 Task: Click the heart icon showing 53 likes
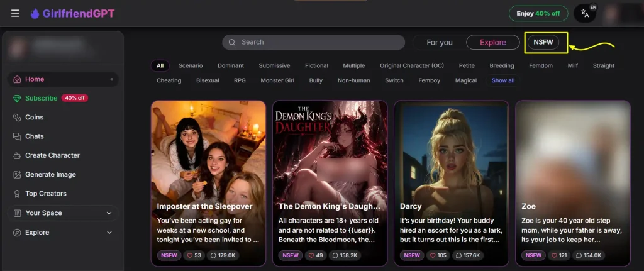click(190, 255)
